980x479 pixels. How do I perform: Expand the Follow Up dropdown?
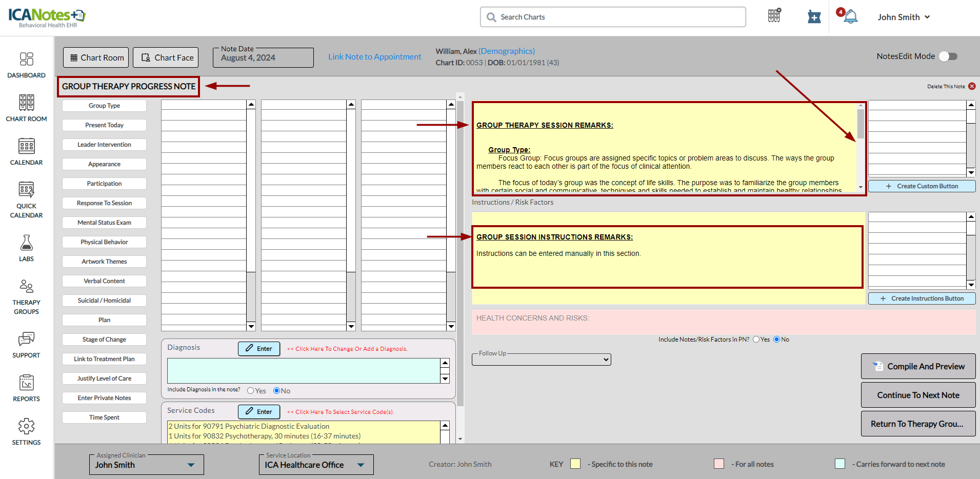(x=541, y=360)
